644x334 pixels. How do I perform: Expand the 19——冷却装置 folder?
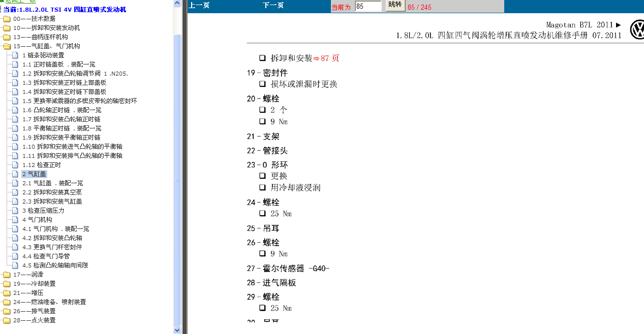tap(6, 284)
